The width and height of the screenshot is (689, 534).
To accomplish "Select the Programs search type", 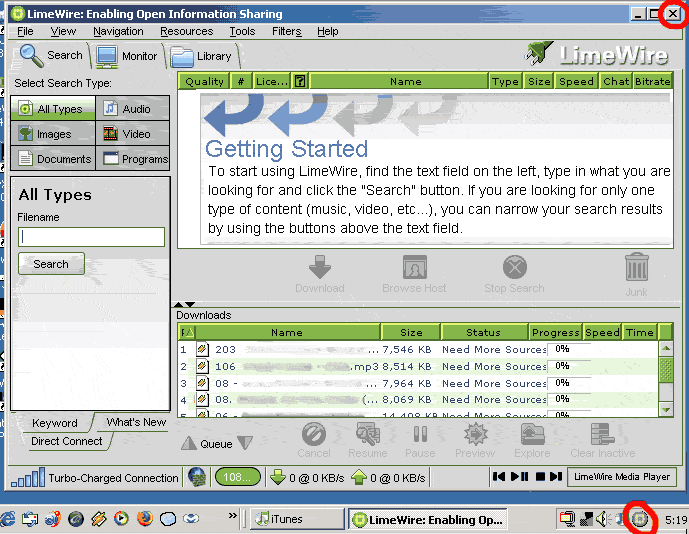I will click(133, 159).
